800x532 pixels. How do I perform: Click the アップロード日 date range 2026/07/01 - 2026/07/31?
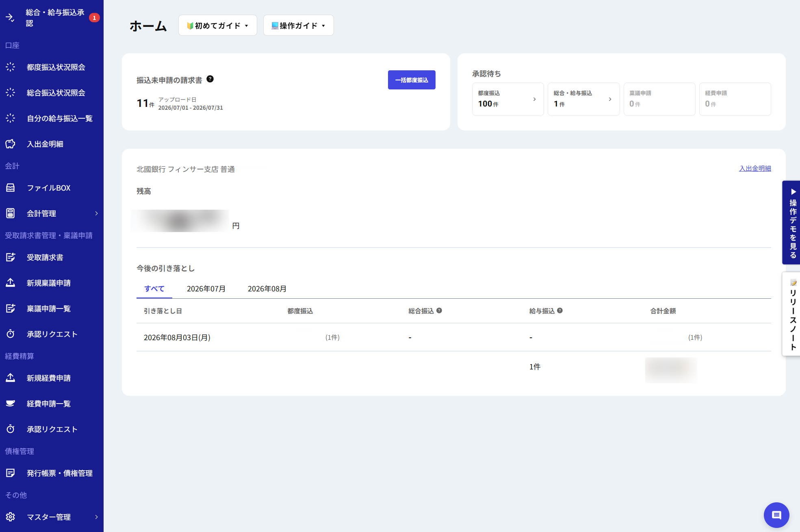click(x=191, y=108)
